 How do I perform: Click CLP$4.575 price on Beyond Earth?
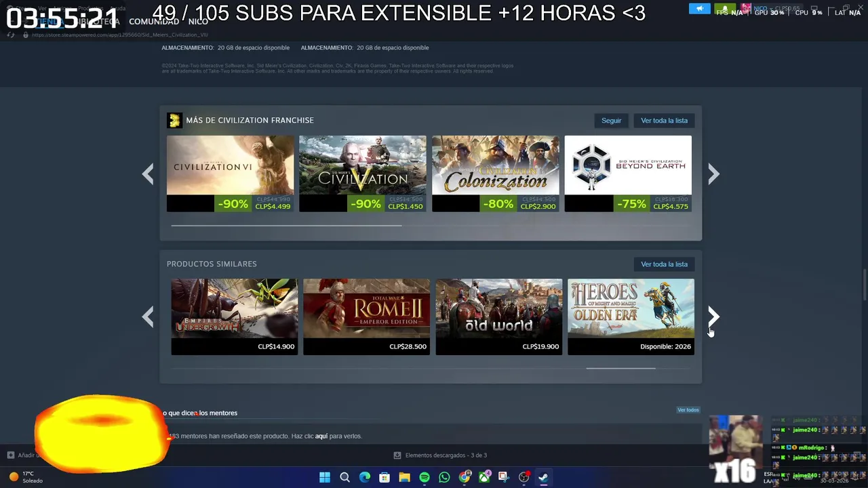[671, 207]
